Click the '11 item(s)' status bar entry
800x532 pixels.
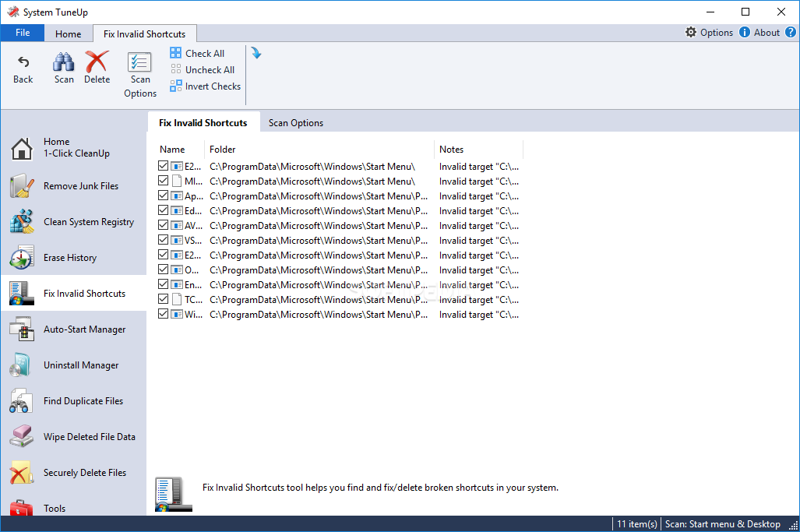click(x=636, y=524)
